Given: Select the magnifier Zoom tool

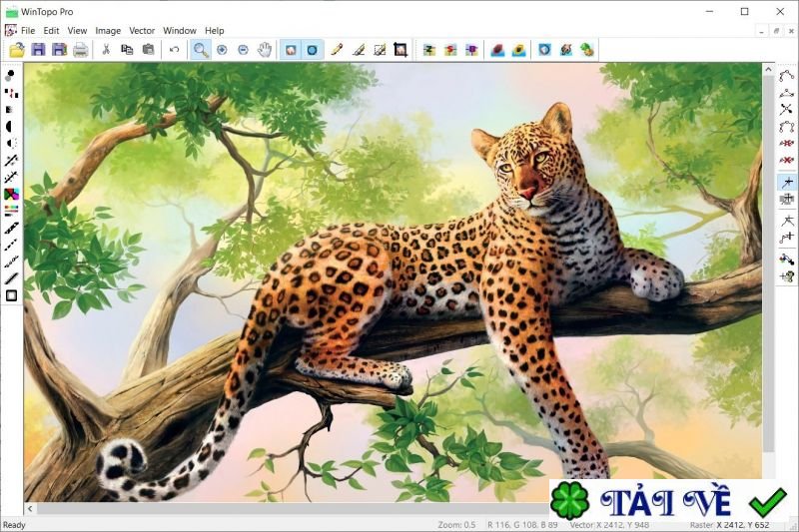Looking at the screenshot, I should point(201,49).
